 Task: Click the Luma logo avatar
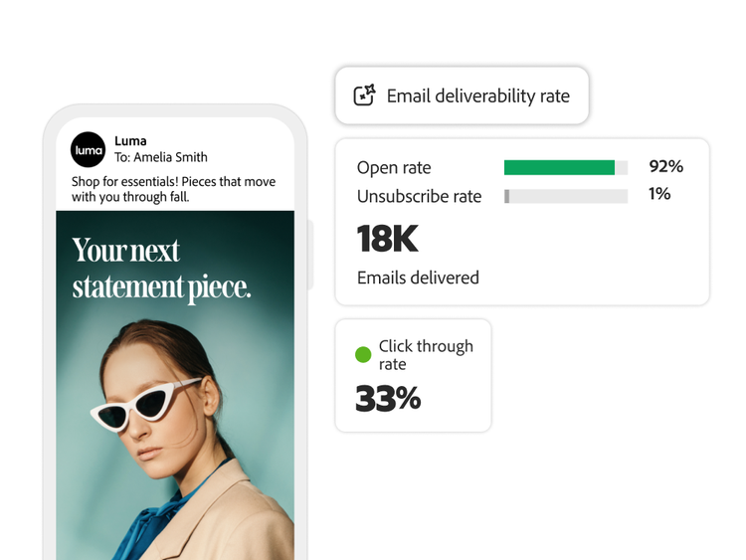click(x=88, y=149)
